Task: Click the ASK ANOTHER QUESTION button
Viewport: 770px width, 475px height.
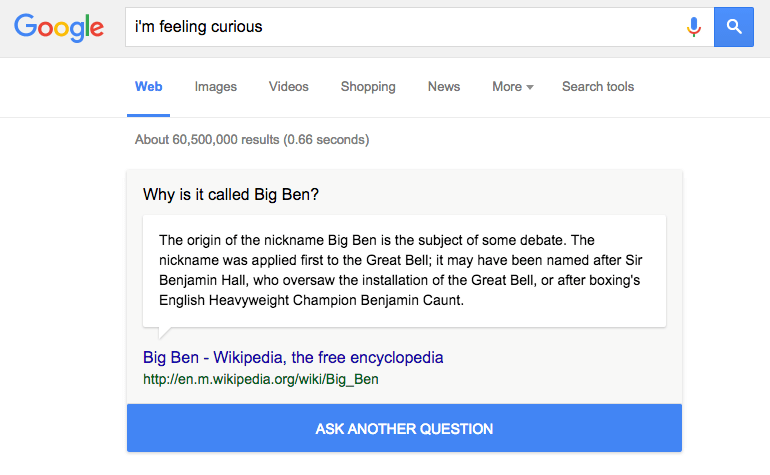Action: click(404, 428)
